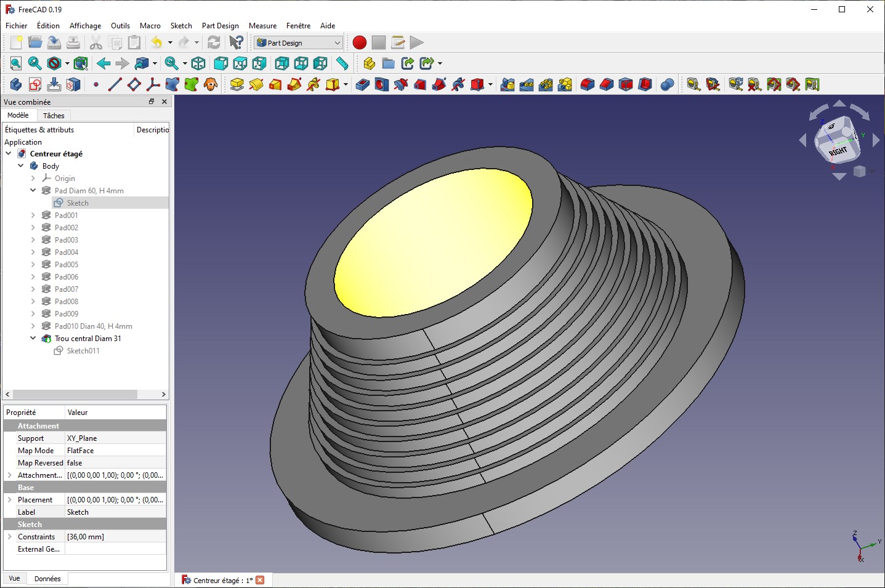This screenshot has width=885, height=588.
Task: Open the additive primitive dropdown arrow
Action: [346, 84]
